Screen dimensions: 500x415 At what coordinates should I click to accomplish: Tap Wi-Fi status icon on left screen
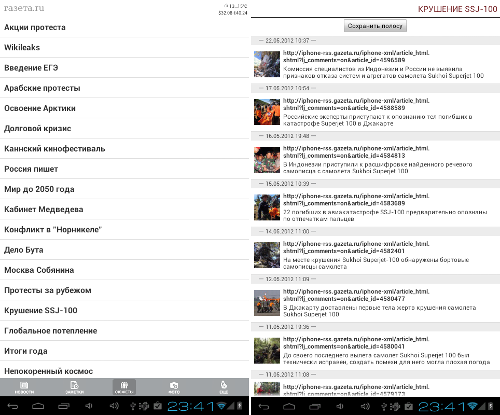tap(221, 406)
